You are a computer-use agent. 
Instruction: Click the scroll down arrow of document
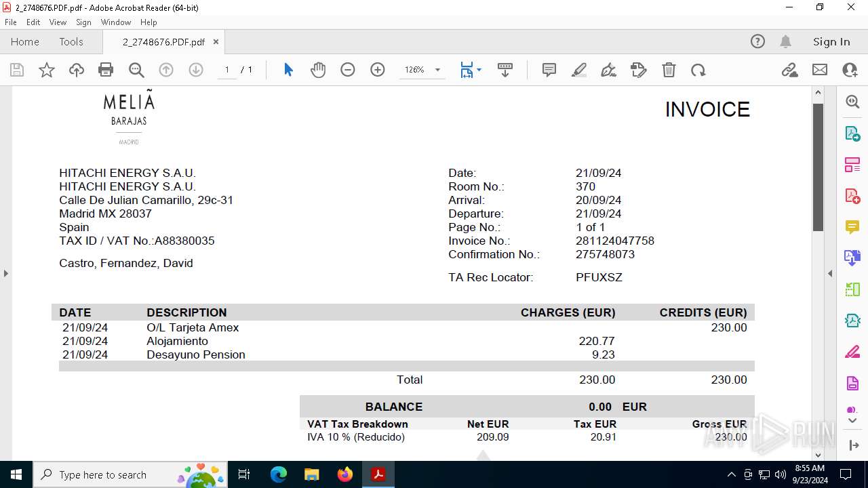tap(818, 455)
